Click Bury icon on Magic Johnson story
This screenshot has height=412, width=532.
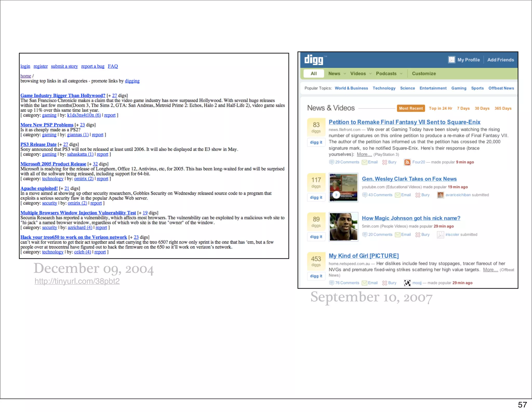pyautogui.click(x=418, y=235)
